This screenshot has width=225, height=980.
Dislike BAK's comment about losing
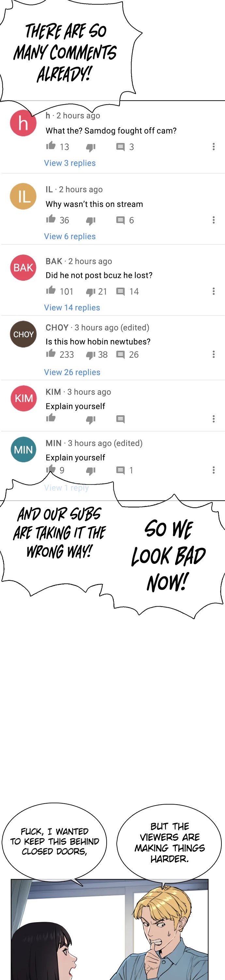coord(90,292)
